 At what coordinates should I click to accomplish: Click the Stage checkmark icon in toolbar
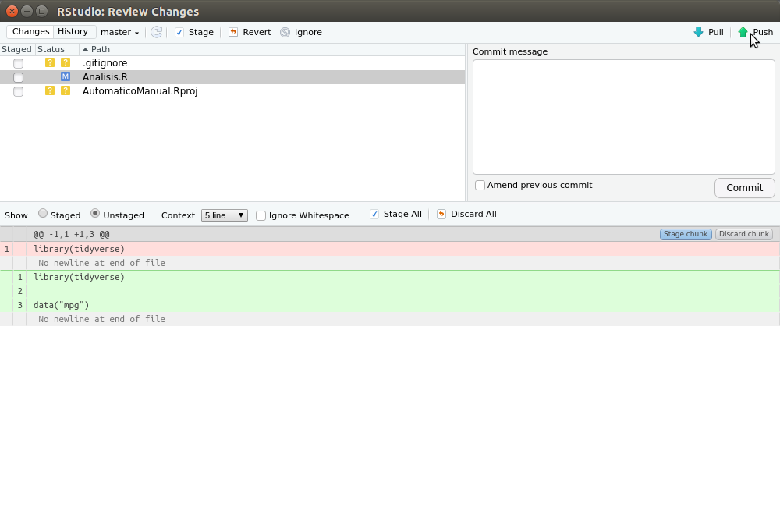[x=179, y=32]
